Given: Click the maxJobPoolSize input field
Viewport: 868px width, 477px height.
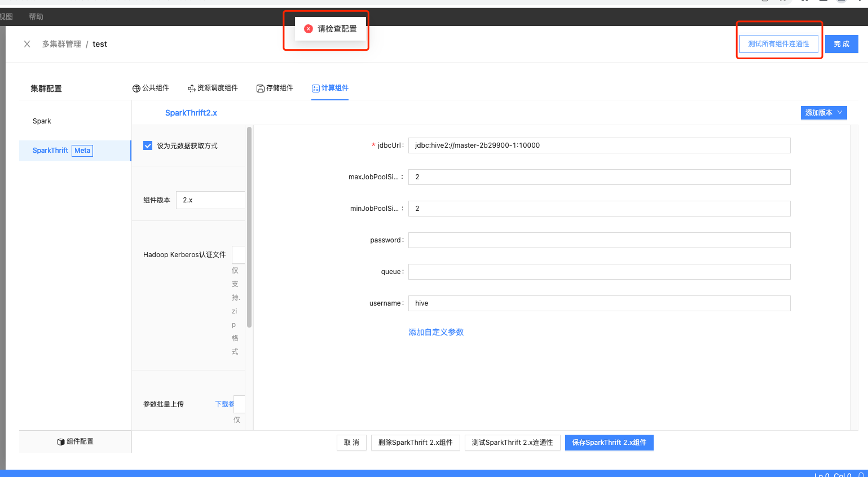Looking at the screenshot, I should coord(600,177).
